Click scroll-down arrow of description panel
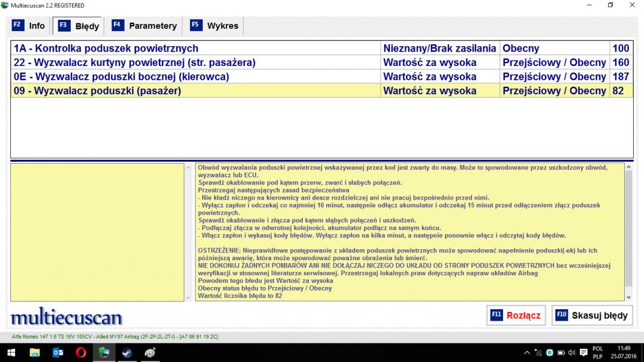 [629, 297]
